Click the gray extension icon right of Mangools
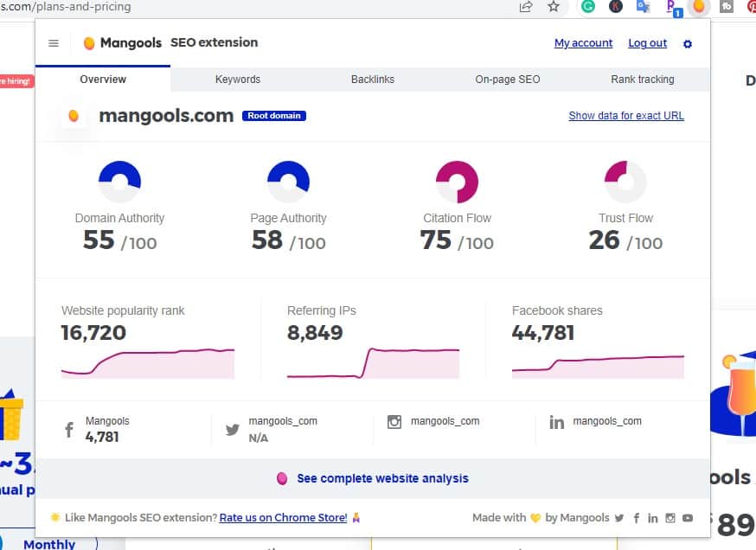756x550 pixels. [x=727, y=7]
